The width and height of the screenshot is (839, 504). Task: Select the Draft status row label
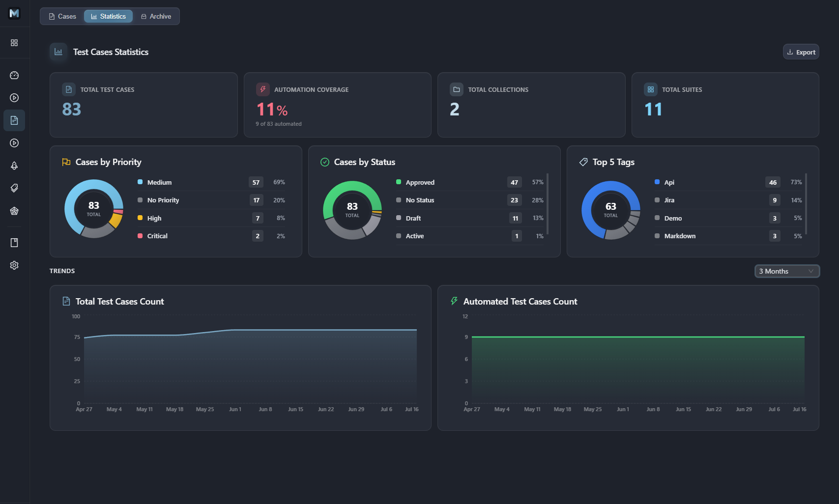(x=413, y=218)
